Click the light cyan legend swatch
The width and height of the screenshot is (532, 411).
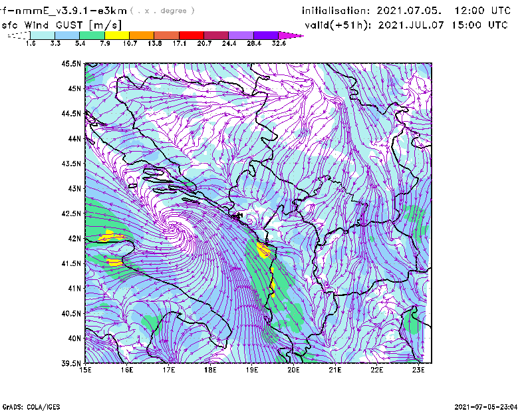tap(43, 35)
